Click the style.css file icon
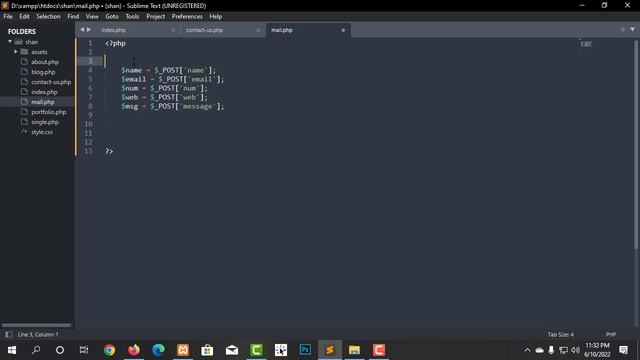Screen dimensions: 640x360 24,132
